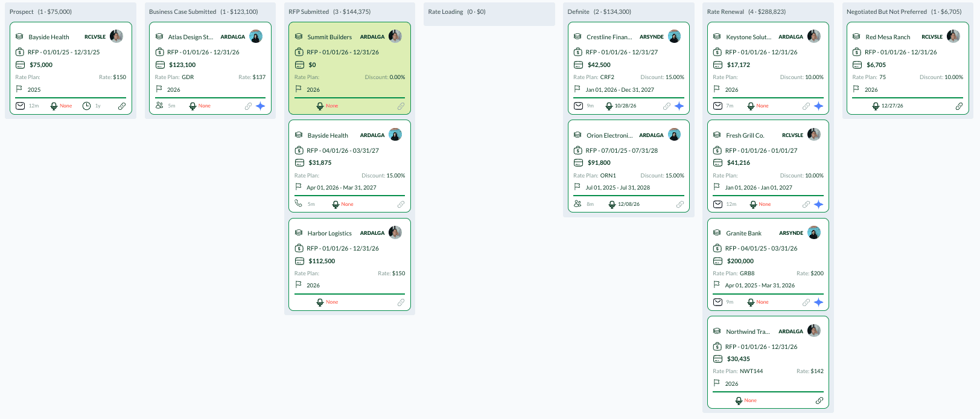
Task: Click Discount 0.00% on Summit Builders card
Action: coord(385,77)
